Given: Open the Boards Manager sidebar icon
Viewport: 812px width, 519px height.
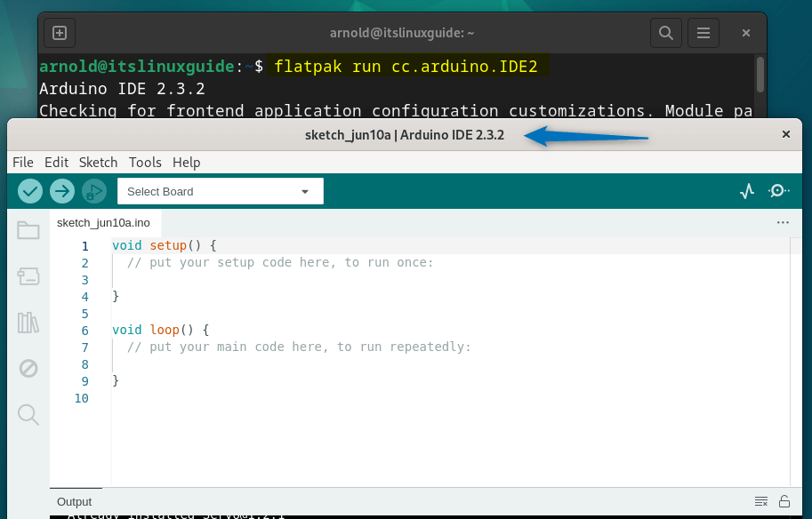Looking at the screenshot, I should pos(28,276).
